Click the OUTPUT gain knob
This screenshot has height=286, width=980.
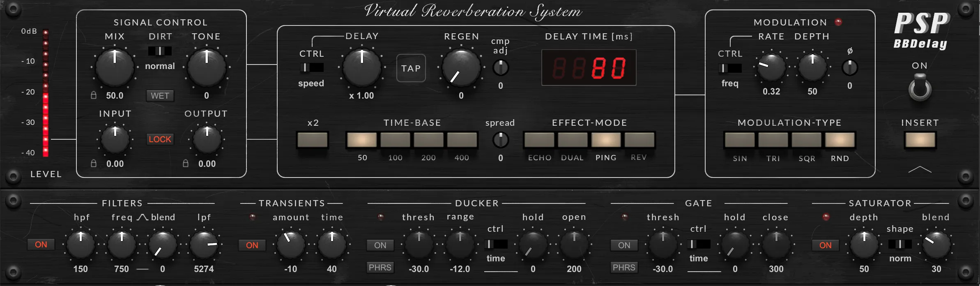(x=207, y=140)
